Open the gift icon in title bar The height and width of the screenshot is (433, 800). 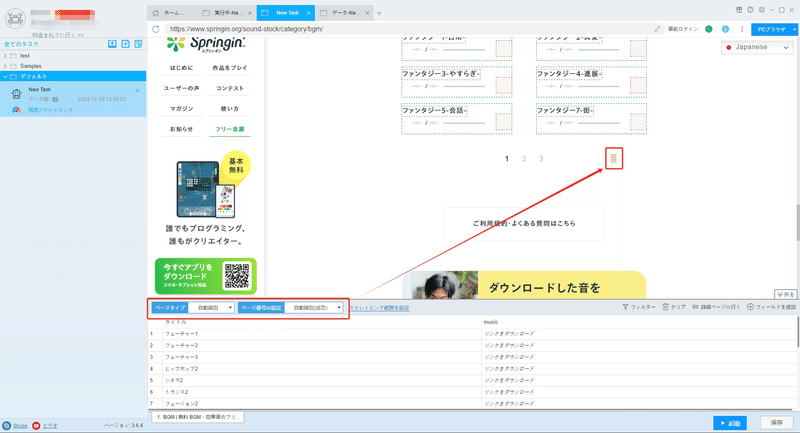click(739, 10)
